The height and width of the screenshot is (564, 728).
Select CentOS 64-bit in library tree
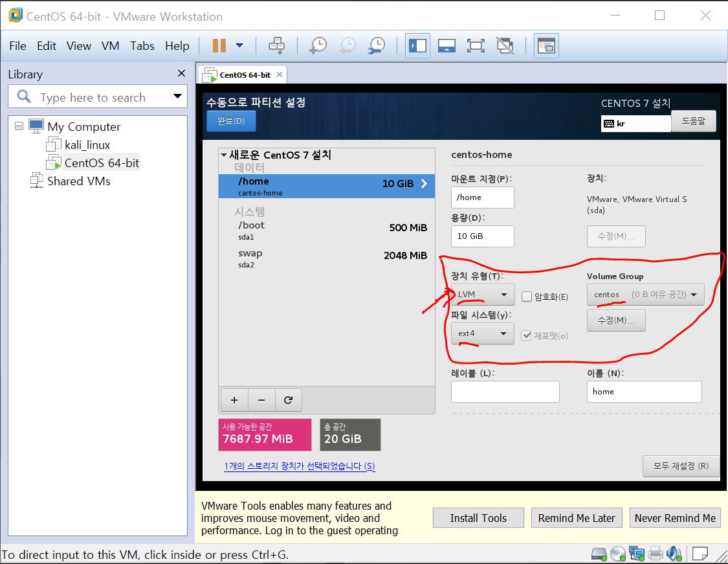[102, 163]
